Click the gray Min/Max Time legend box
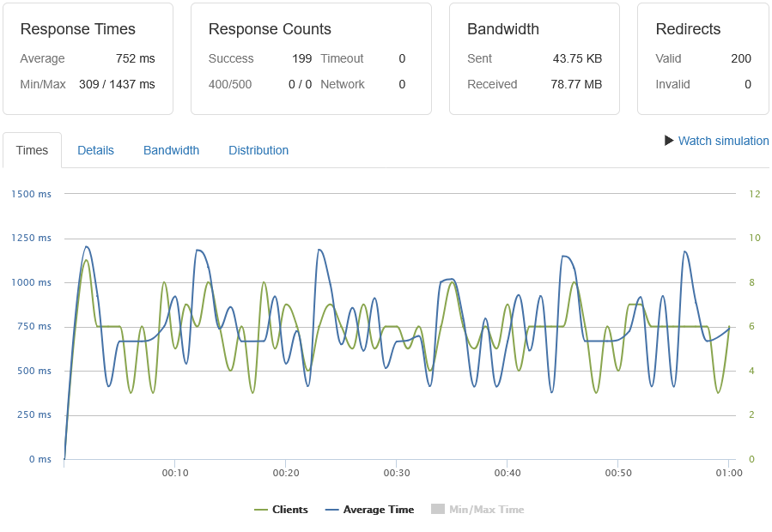The image size is (772, 532). pos(438,510)
